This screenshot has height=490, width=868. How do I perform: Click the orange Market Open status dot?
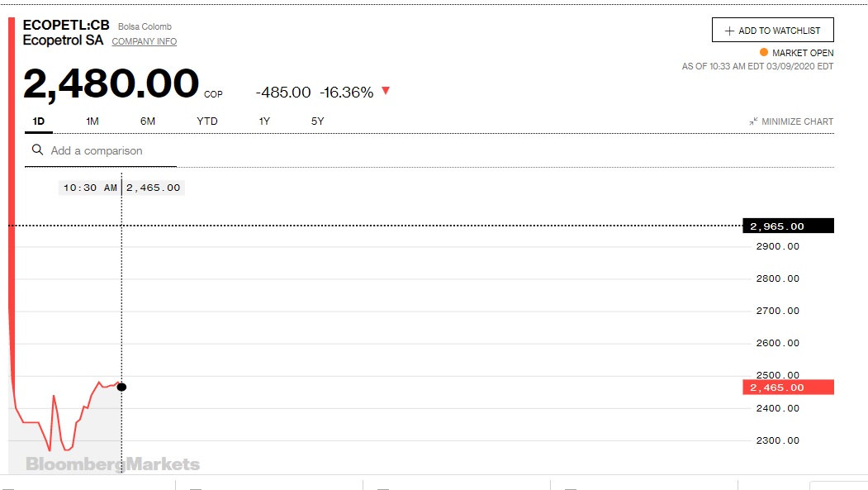763,52
